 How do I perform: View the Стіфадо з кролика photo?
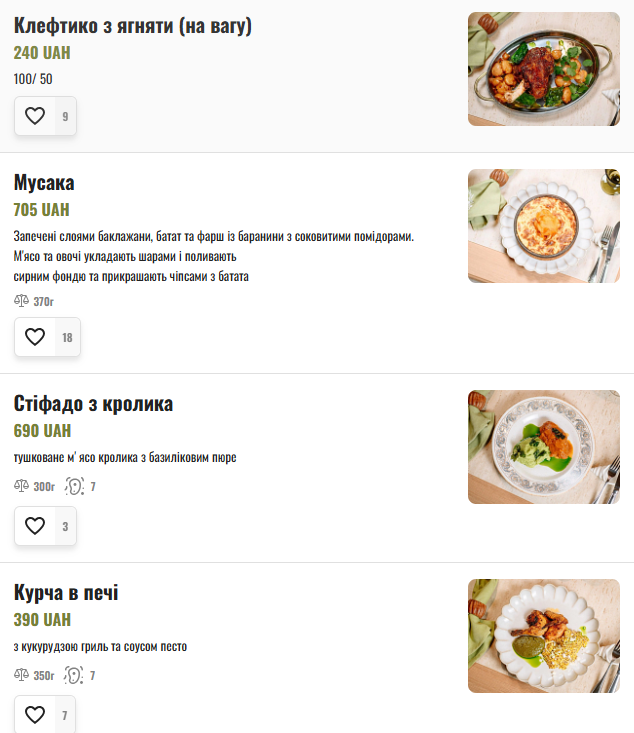544,447
